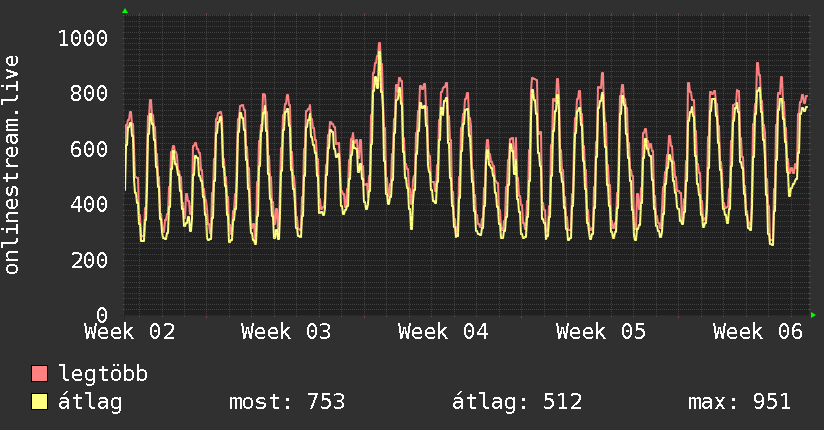Screen dimensions: 824x430
Task: Click the 800 value on y-axis
Action: [89, 94]
